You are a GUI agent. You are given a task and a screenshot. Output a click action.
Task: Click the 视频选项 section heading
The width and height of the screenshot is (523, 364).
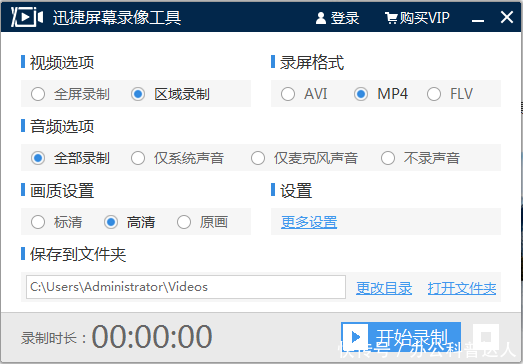(x=62, y=62)
